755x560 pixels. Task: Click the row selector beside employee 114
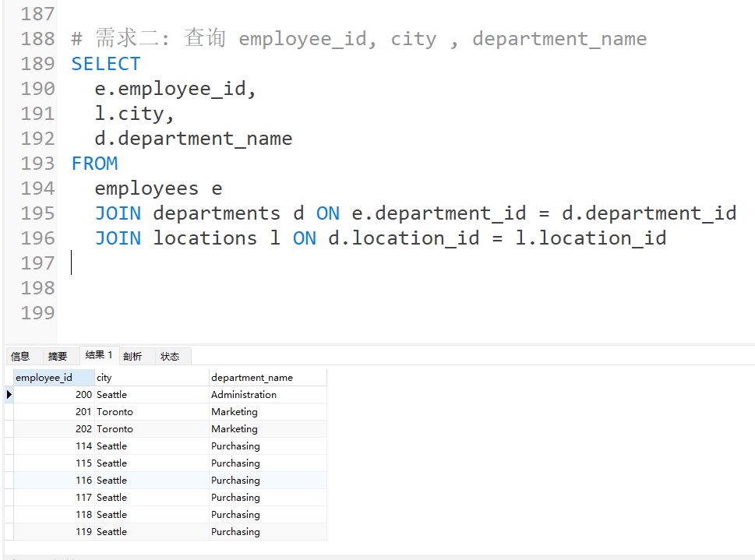point(9,446)
